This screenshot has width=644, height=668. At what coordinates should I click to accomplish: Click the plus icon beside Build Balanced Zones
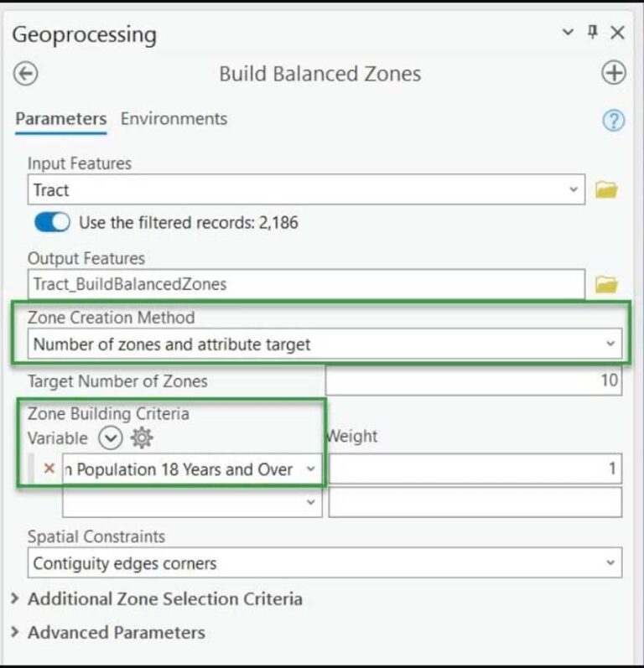tap(614, 74)
